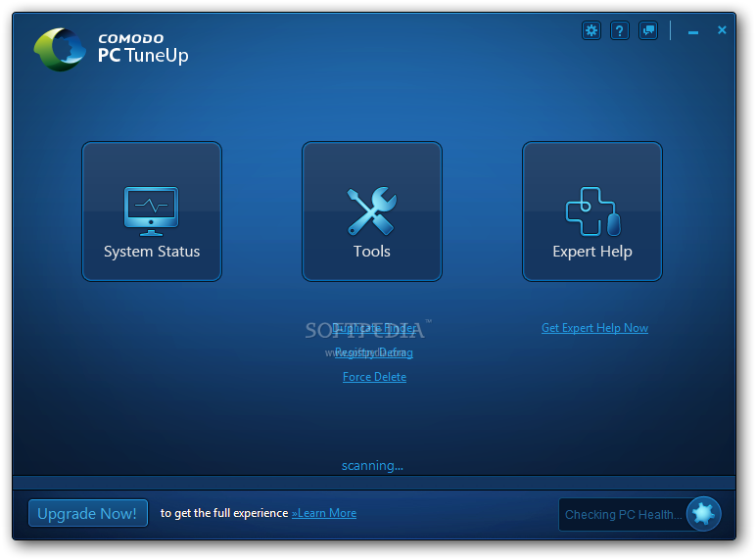Click the 'to get the full experience' text
Image resolution: width=756 pixels, height=560 pixels.
pyautogui.click(x=224, y=513)
